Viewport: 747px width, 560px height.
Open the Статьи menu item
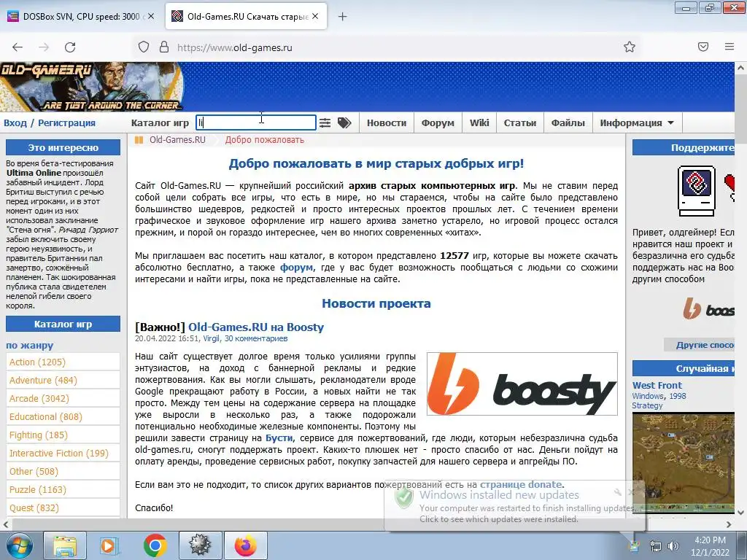coord(519,122)
